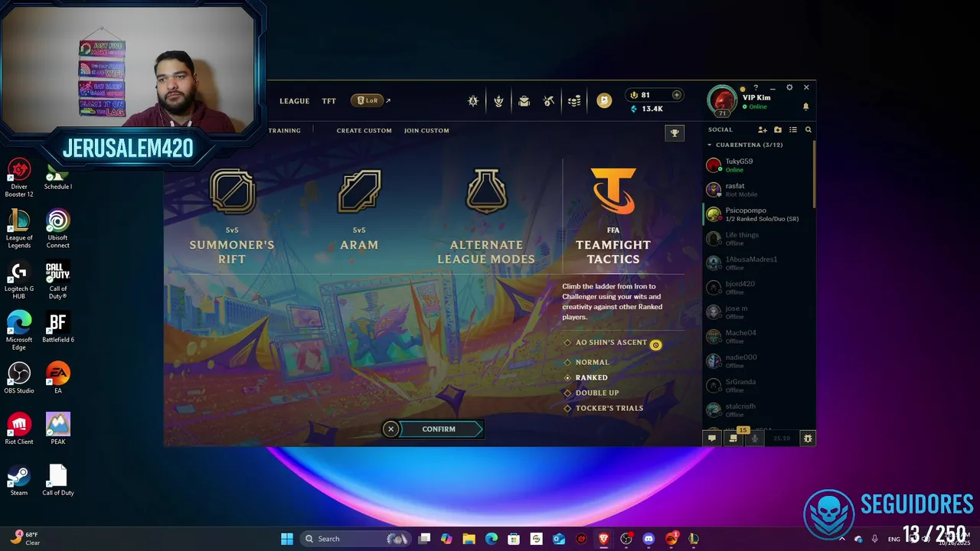This screenshot has height=551, width=980.
Task: Open Battlefield 6 desktop shortcut
Action: [x=58, y=328]
